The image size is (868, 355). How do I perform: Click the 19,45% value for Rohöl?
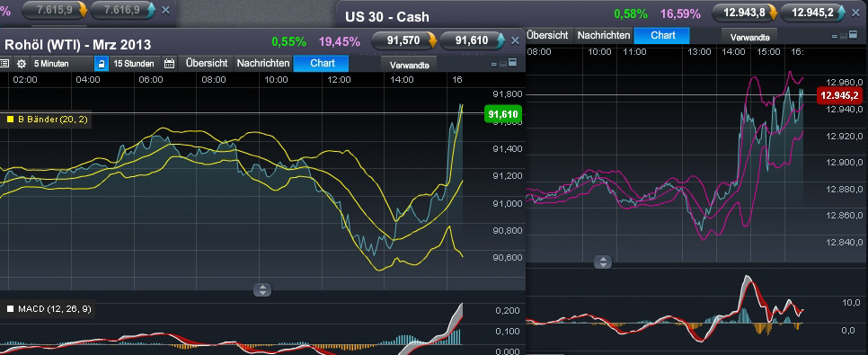click(339, 41)
